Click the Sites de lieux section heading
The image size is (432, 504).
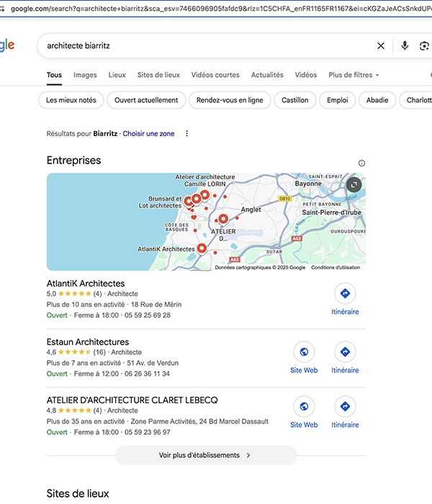click(x=78, y=493)
